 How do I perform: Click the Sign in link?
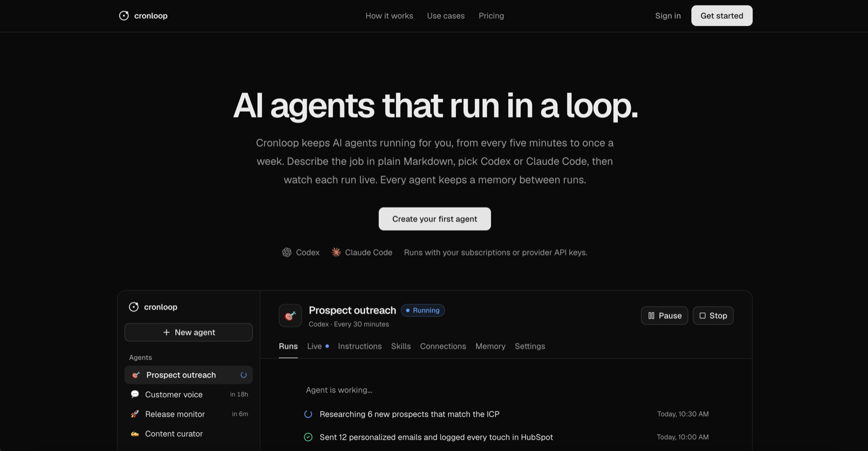click(668, 16)
